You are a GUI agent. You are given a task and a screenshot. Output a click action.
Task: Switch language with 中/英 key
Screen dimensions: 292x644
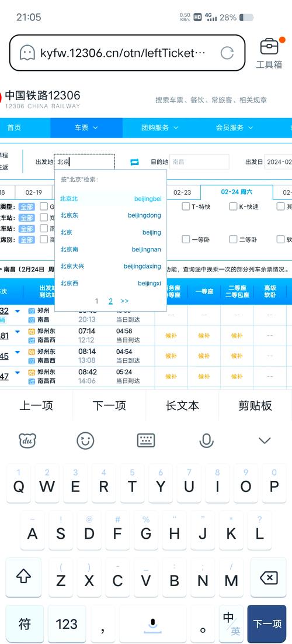231,624
